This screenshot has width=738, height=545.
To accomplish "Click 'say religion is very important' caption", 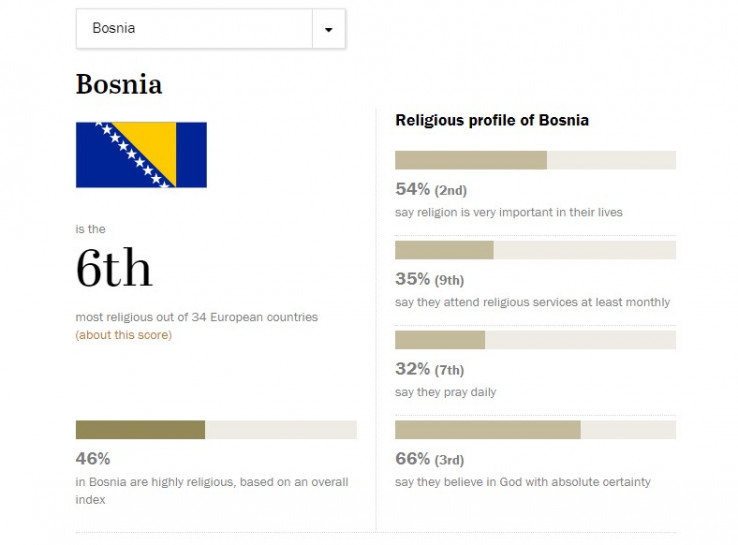I will tap(509, 212).
